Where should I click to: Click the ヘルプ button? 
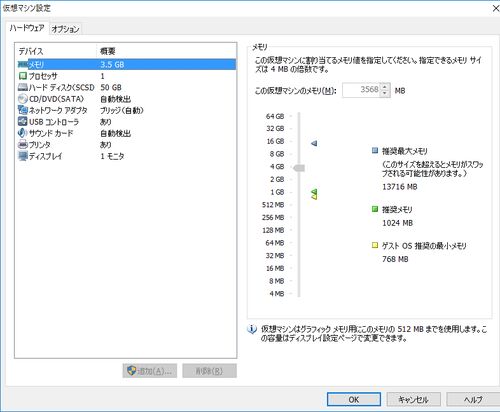coord(473,399)
